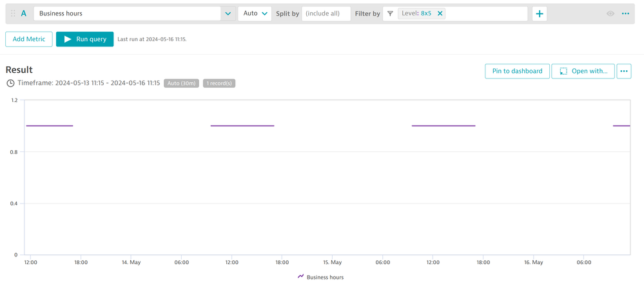The image size is (644, 288).
Task: Click the Business hours legend line icon
Action: [300, 276]
